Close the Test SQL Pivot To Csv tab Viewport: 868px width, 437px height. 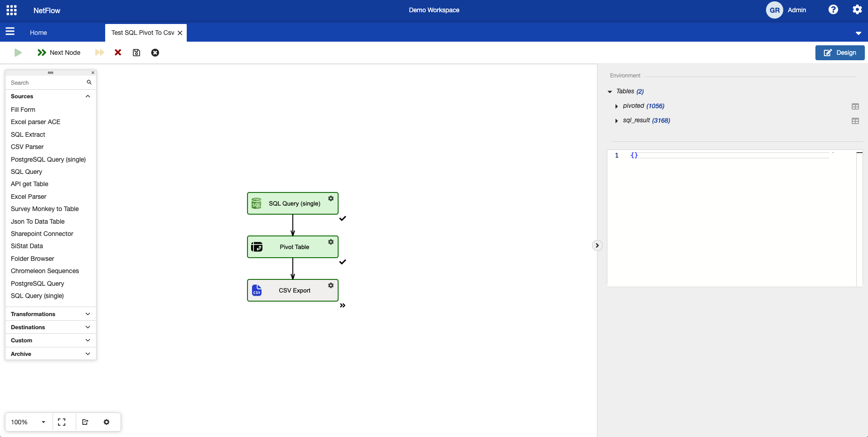click(x=180, y=33)
